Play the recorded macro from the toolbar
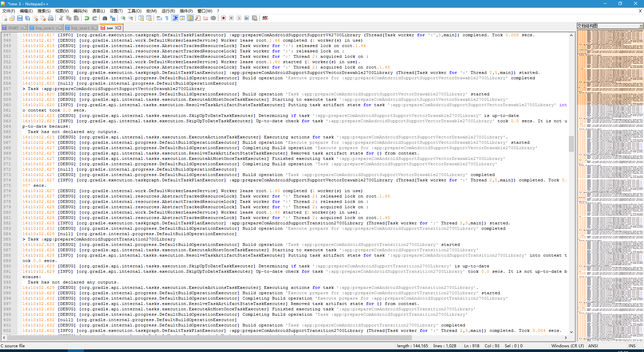Screen dimensions: 644x352 coord(239,18)
